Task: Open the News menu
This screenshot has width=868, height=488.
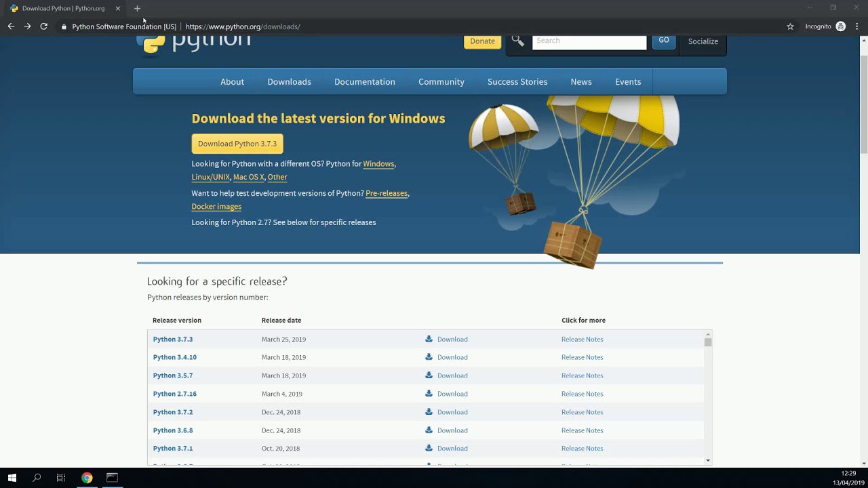Action: [x=581, y=81]
